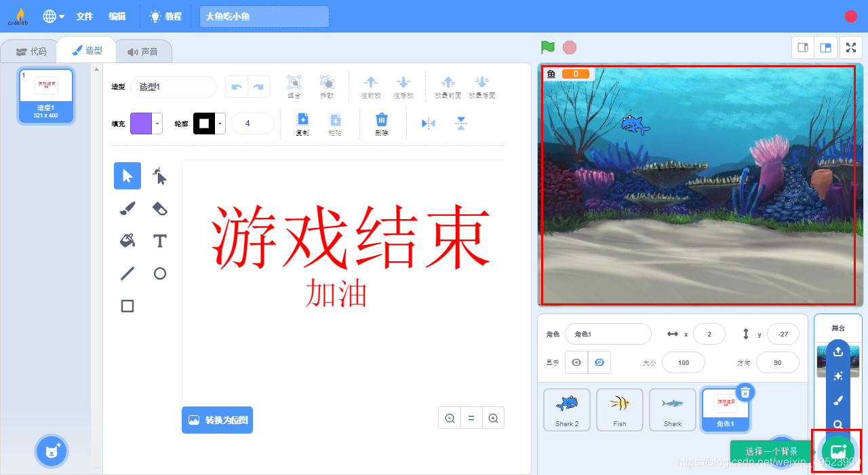This screenshot has width=868, height=475.
Task: Open the 编辑 (Edit) menu
Action: pos(117,16)
